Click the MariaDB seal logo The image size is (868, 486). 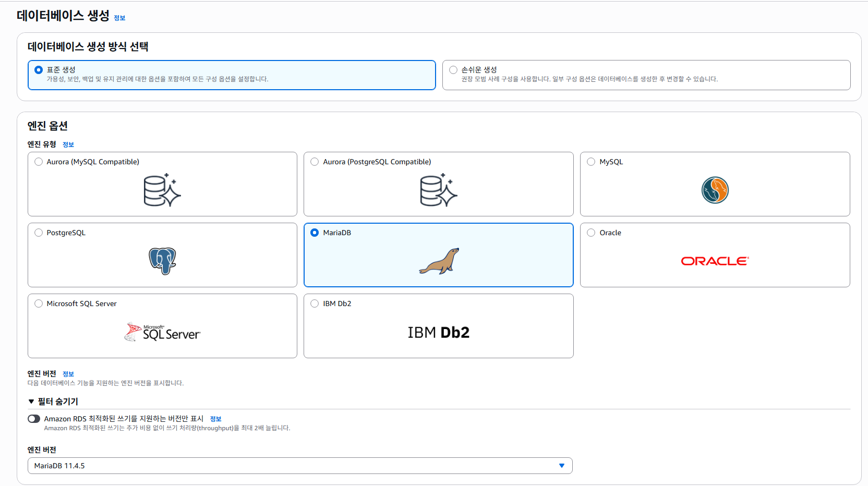tap(439, 261)
